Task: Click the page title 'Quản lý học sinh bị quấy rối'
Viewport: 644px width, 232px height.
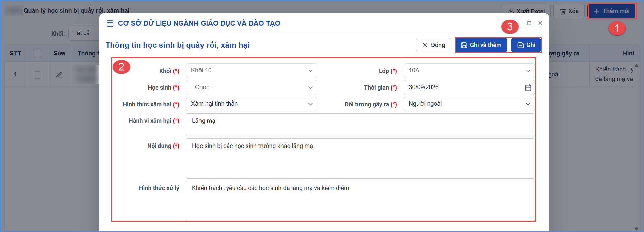Action: [76, 11]
